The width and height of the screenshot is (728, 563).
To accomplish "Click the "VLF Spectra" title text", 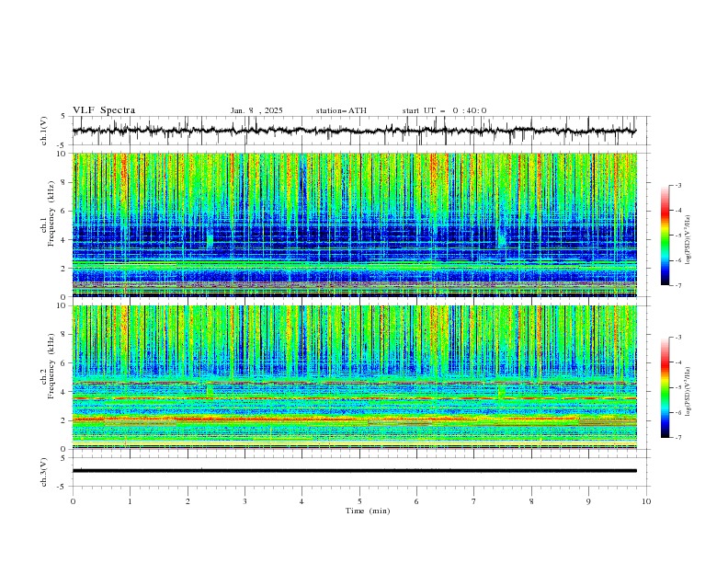I will pyautogui.click(x=104, y=110).
